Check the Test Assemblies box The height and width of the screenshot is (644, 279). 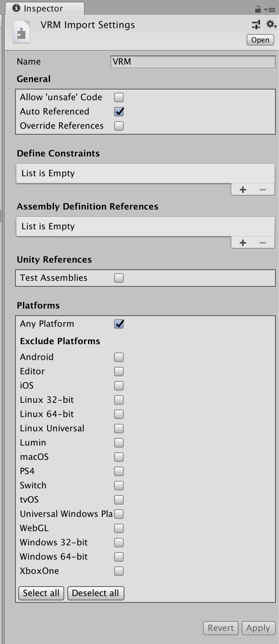pyautogui.click(x=119, y=278)
